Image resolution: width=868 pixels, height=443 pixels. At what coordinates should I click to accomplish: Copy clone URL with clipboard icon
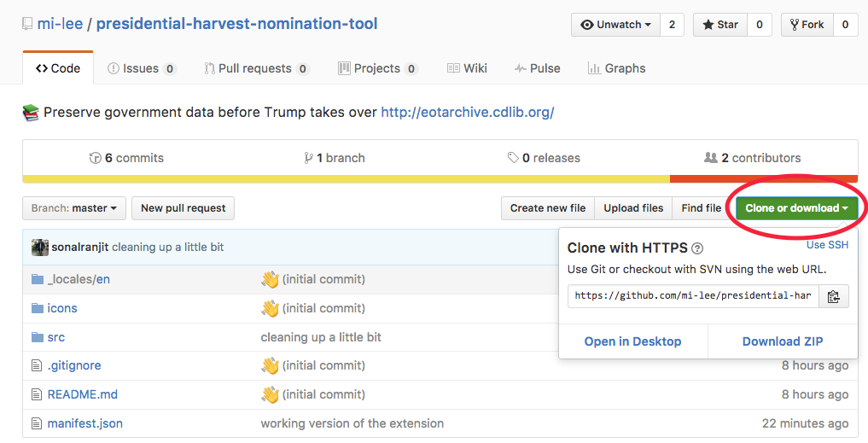834,296
